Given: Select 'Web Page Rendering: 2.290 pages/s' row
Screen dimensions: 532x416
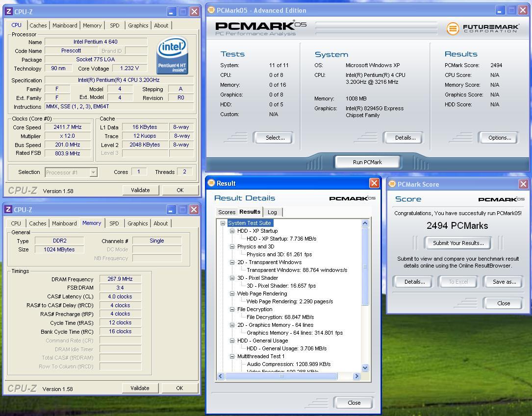Looking at the screenshot, I should pyautogui.click(x=290, y=301).
